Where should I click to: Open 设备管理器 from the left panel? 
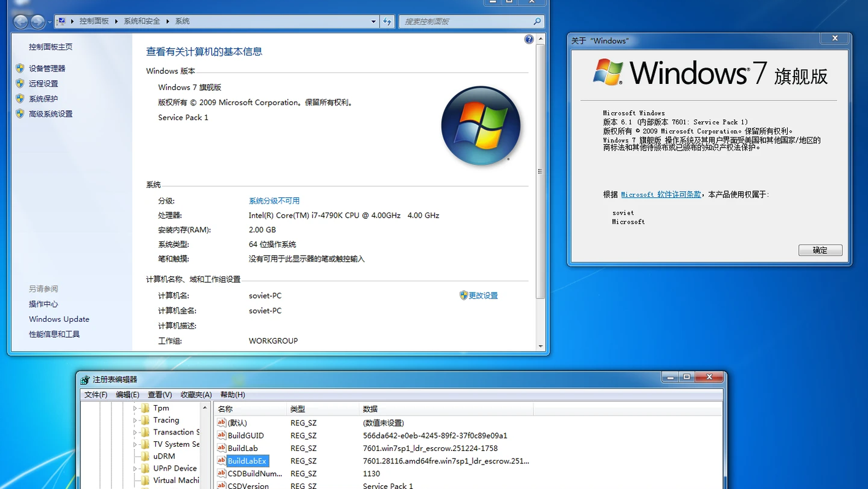[47, 69]
